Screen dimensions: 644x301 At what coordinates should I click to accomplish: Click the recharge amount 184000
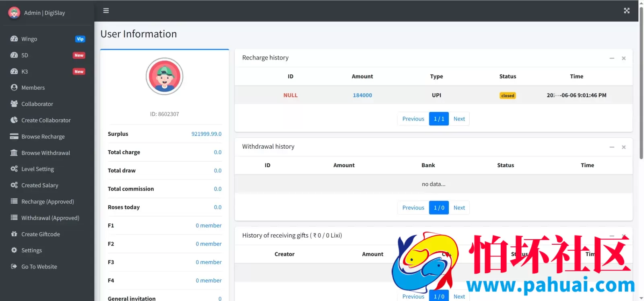click(x=362, y=95)
